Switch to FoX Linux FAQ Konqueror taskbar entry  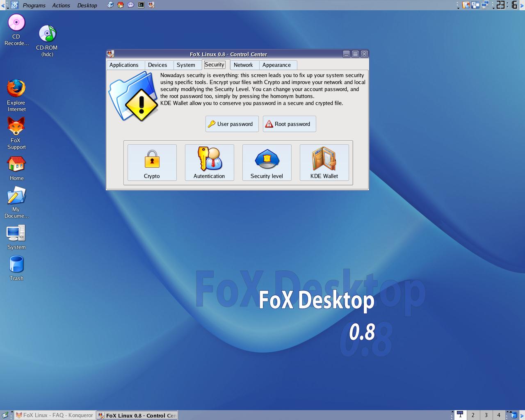[55, 415]
